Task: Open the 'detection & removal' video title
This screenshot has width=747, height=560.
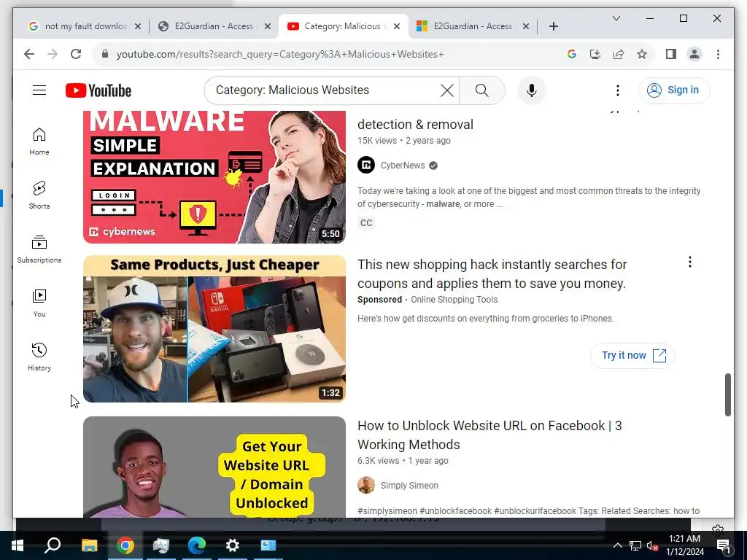Action: 415,124
